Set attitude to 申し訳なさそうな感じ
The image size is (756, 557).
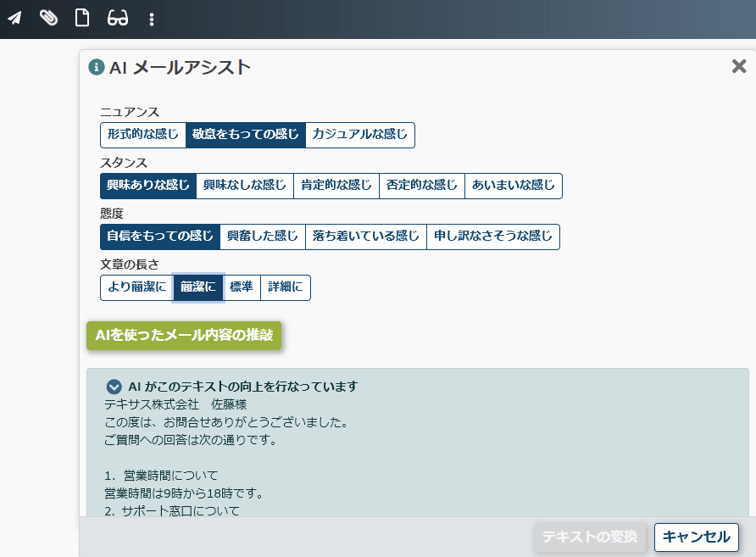[x=492, y=237]
